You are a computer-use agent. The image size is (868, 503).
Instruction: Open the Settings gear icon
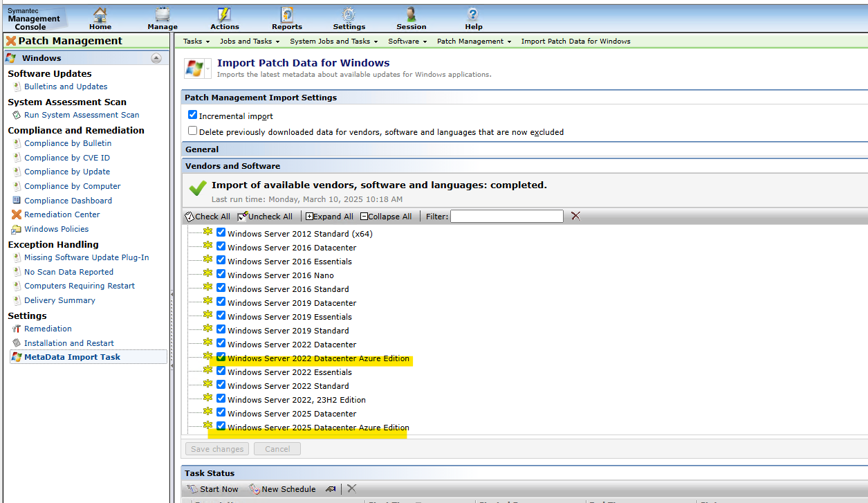[349, 15]
